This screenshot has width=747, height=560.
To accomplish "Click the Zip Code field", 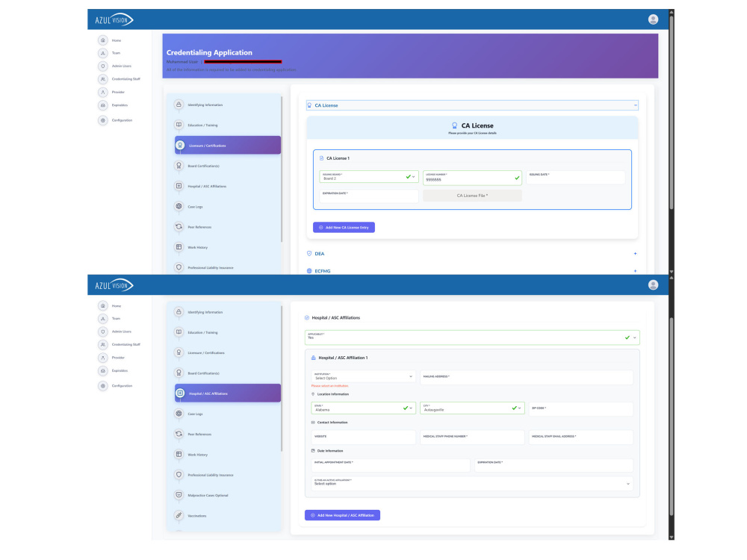I will point(580,408).
